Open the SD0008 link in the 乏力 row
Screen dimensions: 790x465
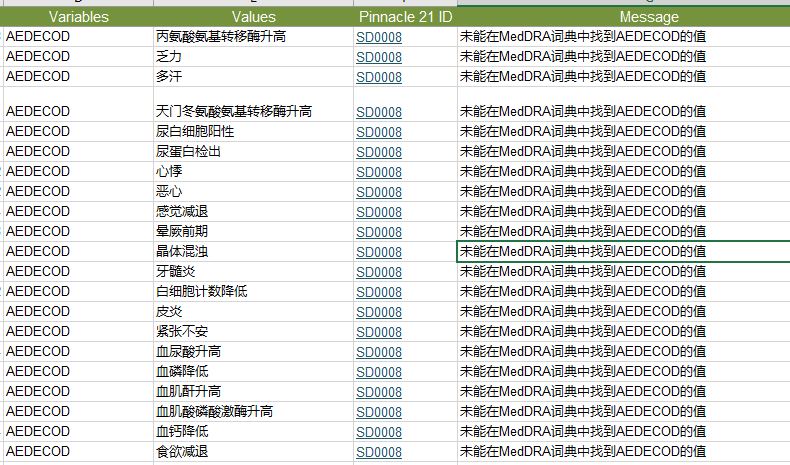pyautogui.click(x=379, y=57)
